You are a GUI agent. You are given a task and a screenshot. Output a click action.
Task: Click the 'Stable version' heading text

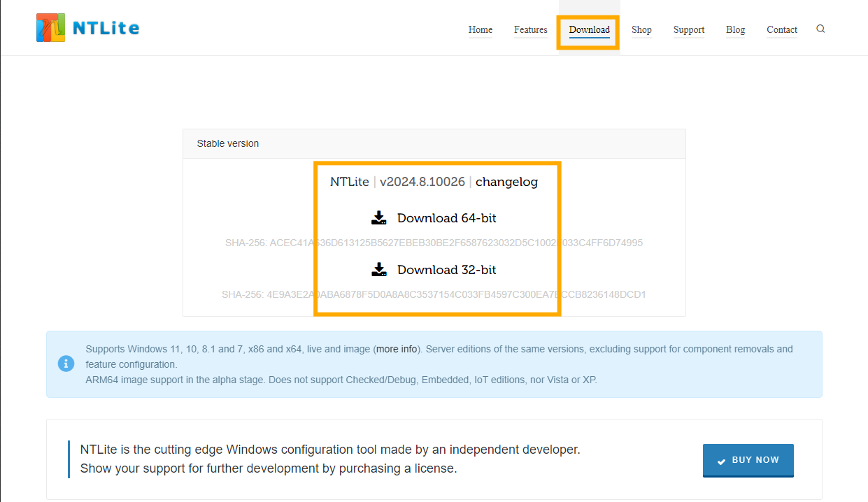coord(228,143)
